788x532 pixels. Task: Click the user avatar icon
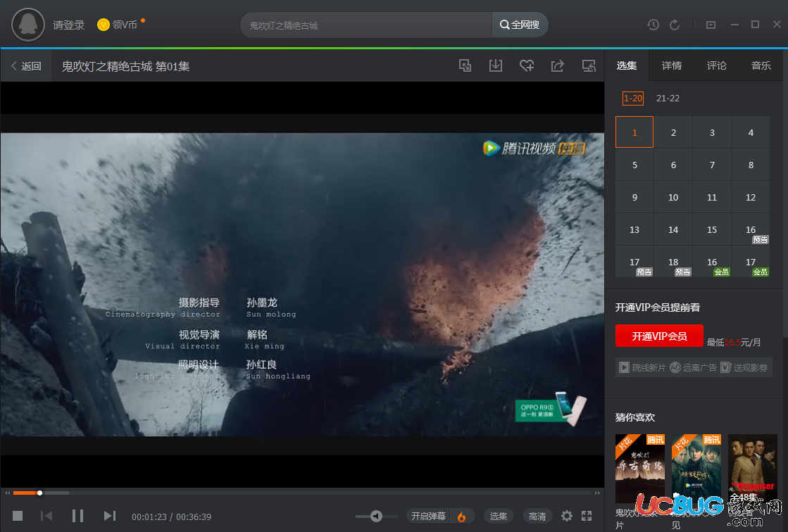28,25
